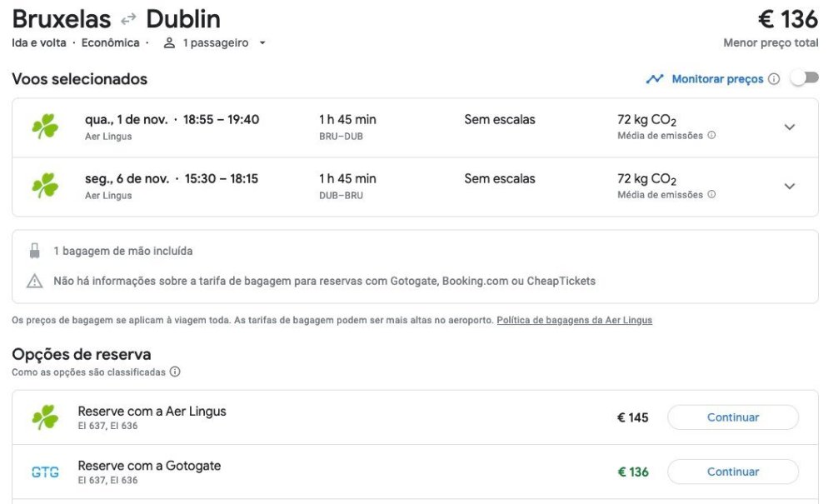The height and width of the screenshot is (504, 833).
Task: Click the Aer Lingus logo on return flight
Action: coord(45,186)
